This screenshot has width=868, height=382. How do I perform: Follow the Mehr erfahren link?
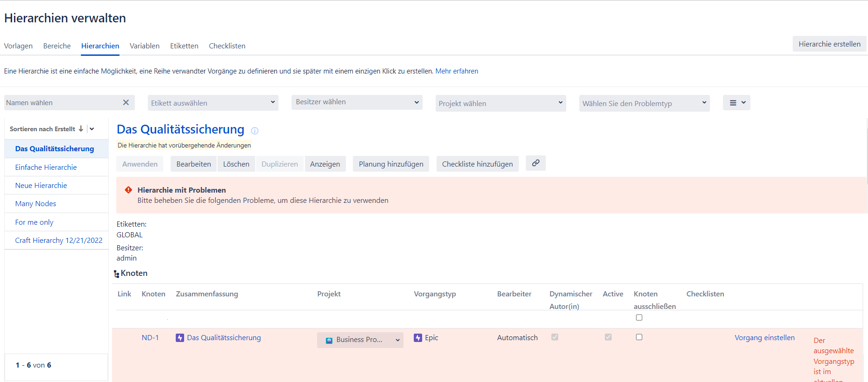pyautogui.click(x=457, y=71)
